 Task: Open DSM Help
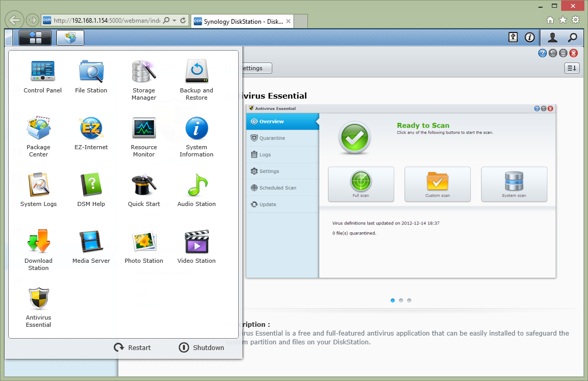tap(91, 190)
